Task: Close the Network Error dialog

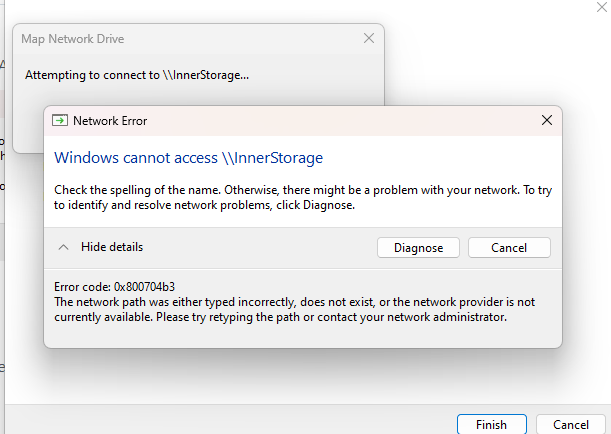Action: (x=546, y=120)
